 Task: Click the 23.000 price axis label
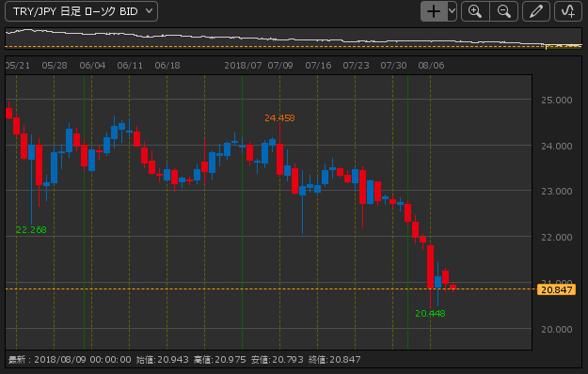pyautogui.click(x=557, y=192)
